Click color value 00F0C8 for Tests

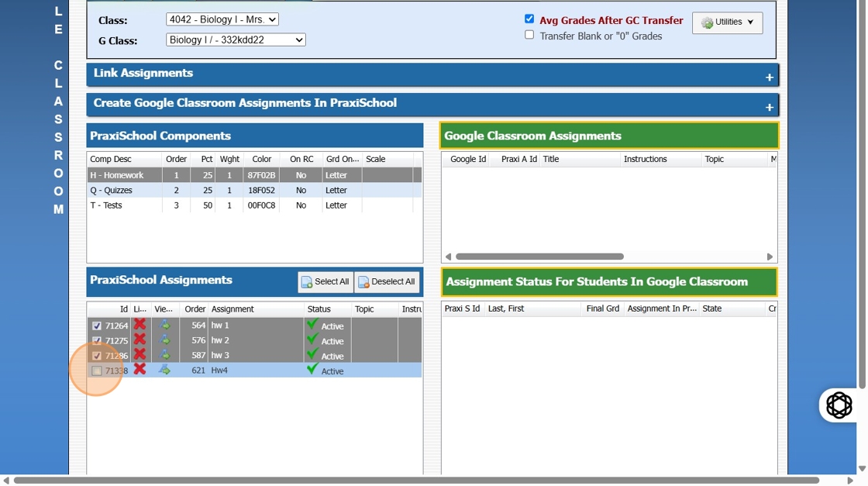261,205
